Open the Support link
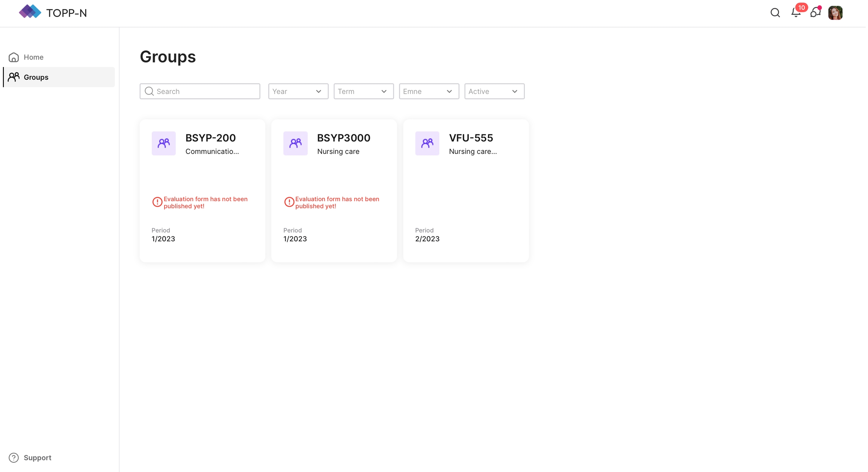Viewport: 868px width, 472px height. (x=37, y=458)
